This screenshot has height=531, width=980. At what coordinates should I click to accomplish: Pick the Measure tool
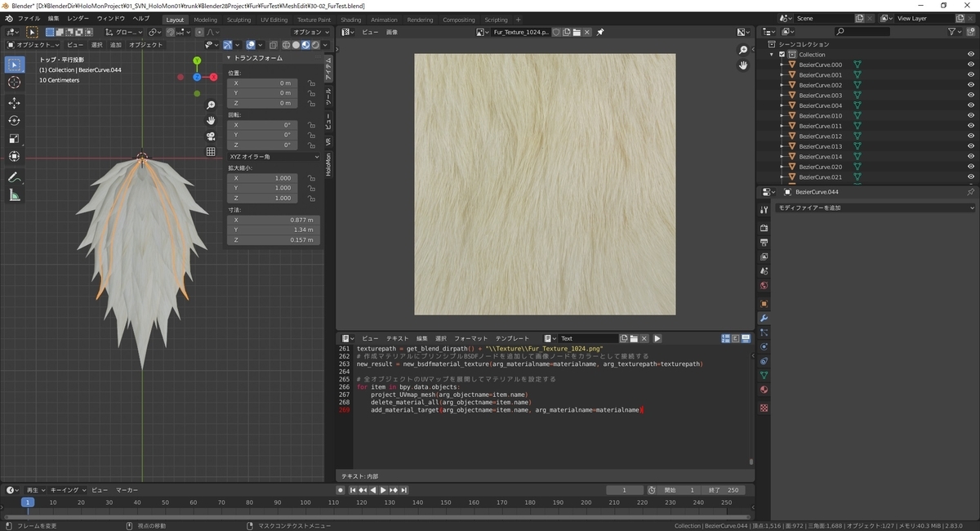(15, 195)
